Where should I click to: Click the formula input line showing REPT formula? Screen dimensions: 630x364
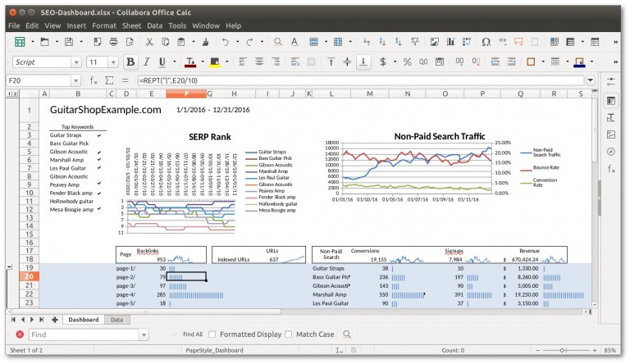pyautogui.click(x=361, y=80)
